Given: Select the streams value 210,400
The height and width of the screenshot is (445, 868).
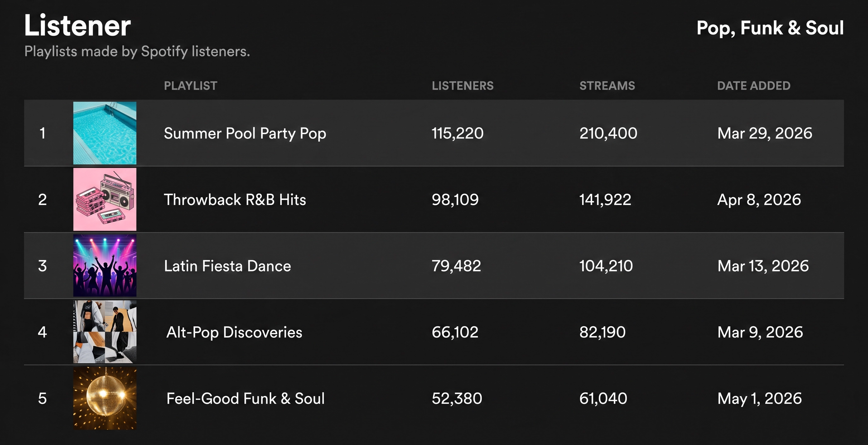Looking at the screenshot, I should (608, 134).
